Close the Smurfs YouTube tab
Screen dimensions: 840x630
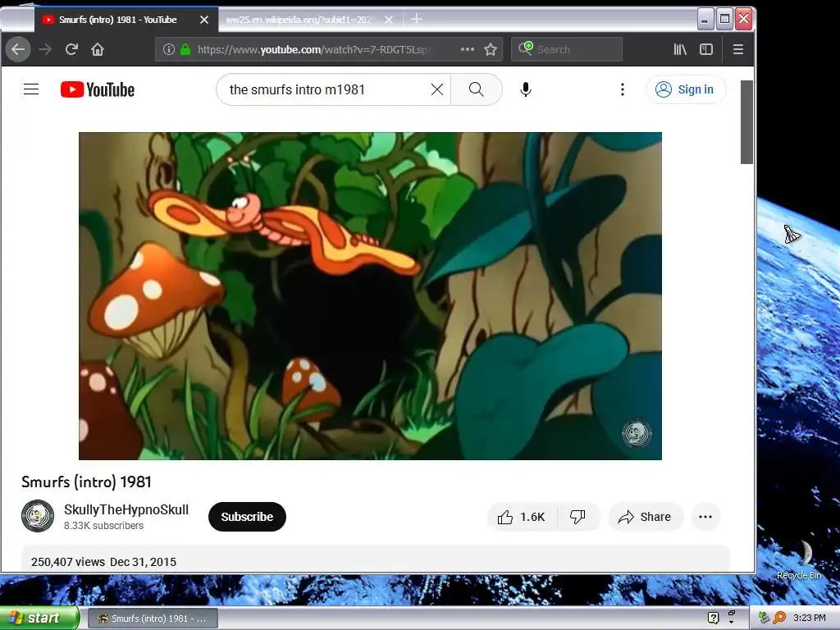(204, 20)
